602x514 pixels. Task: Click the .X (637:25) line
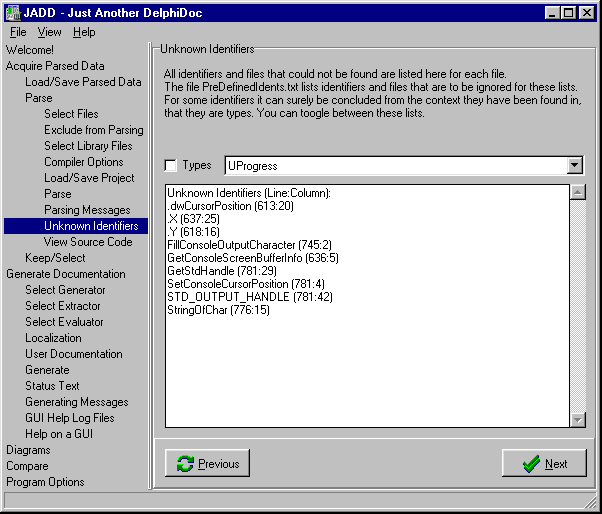[194, 219]
